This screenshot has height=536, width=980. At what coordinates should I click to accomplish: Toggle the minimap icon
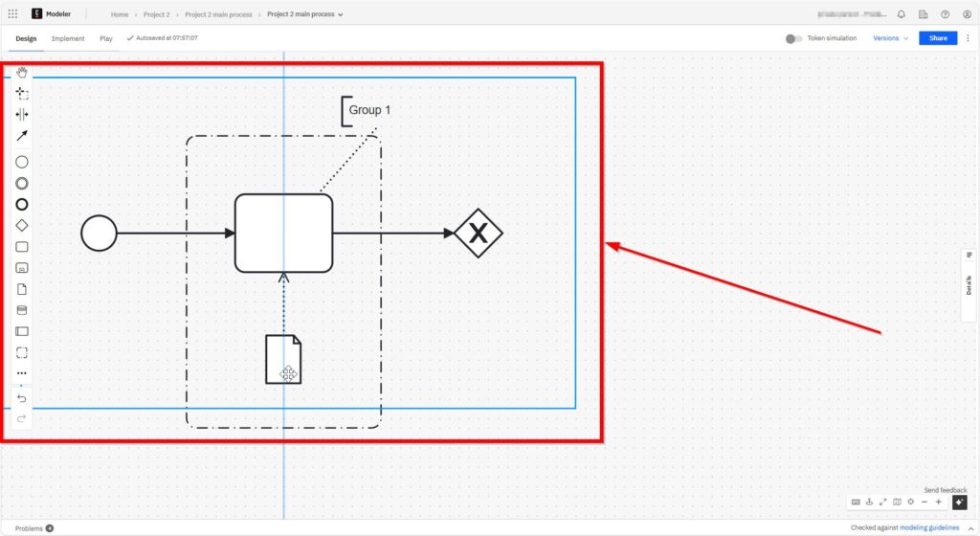(897, 502)
